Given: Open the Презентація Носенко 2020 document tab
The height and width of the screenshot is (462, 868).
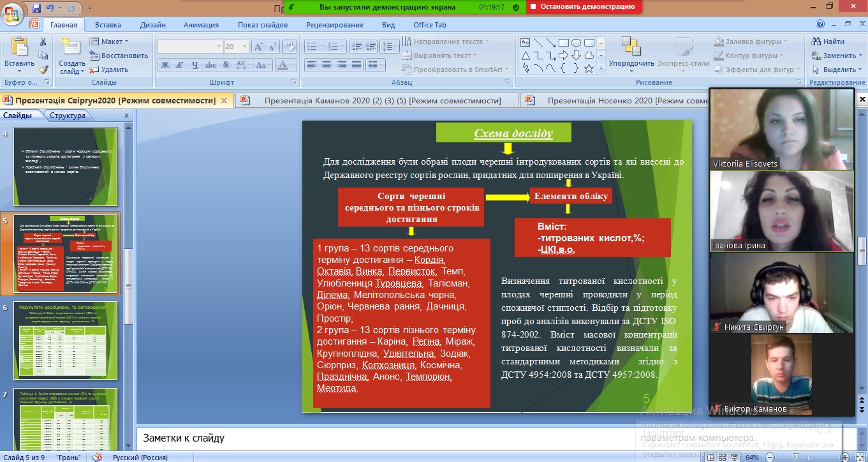Looking at the screenshot, I should 606,100.
